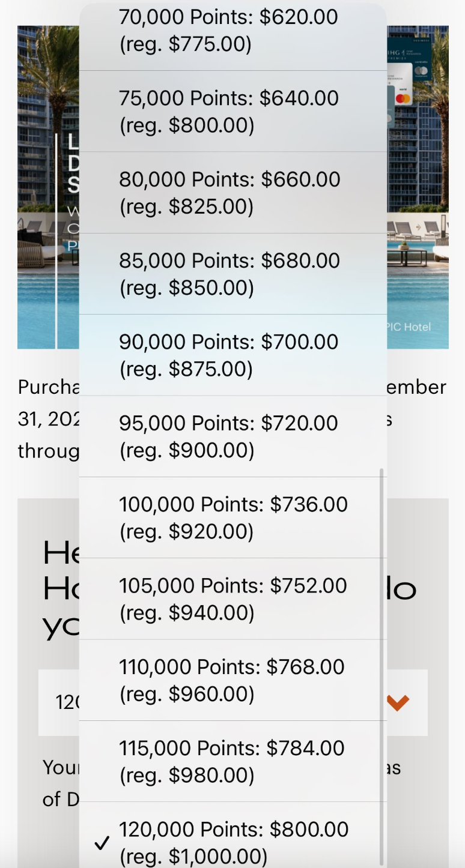Pick 80,000 Points for $660.00
The image size is (465, 868).
(228, 193)
